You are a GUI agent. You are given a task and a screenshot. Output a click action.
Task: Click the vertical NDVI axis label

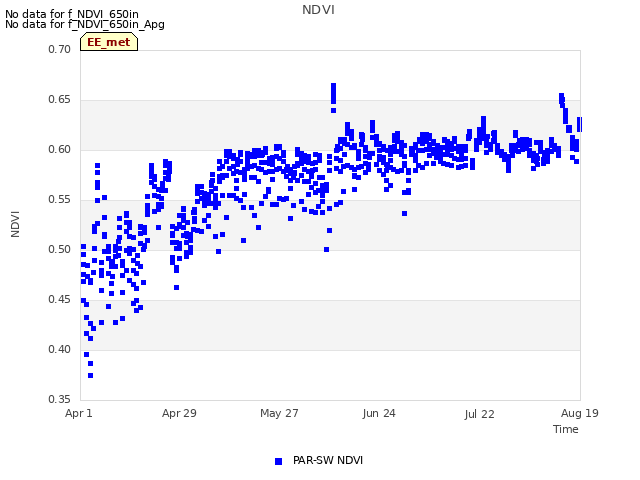[15, 224]
